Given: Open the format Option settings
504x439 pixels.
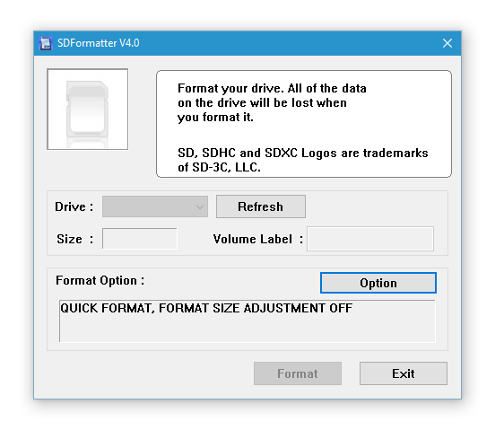Looking at the screenshot, I should (x=378, y=283).
